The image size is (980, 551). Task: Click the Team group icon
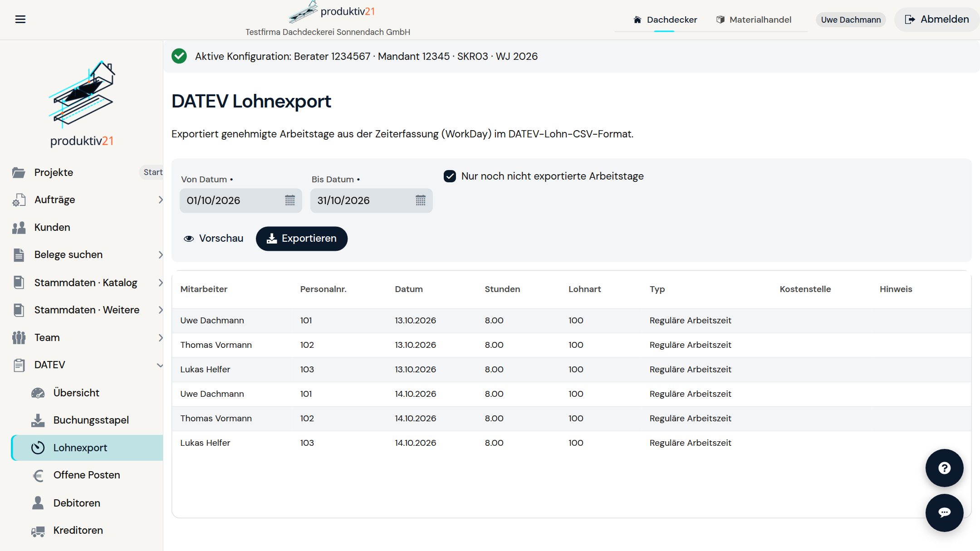pyautogui.click(x=19, y=337)
